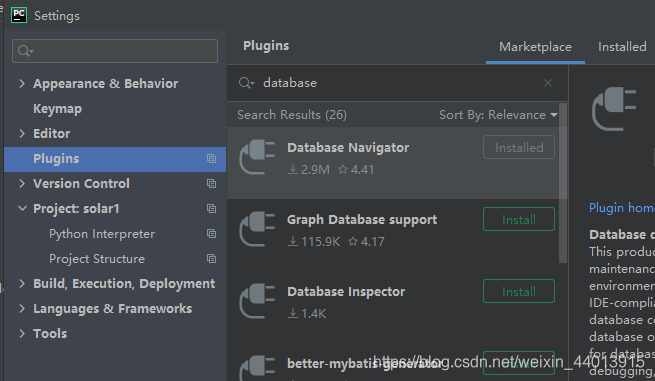Click project-level icon beside Plugins
The image size is (655, 381).
coord(211,159)
